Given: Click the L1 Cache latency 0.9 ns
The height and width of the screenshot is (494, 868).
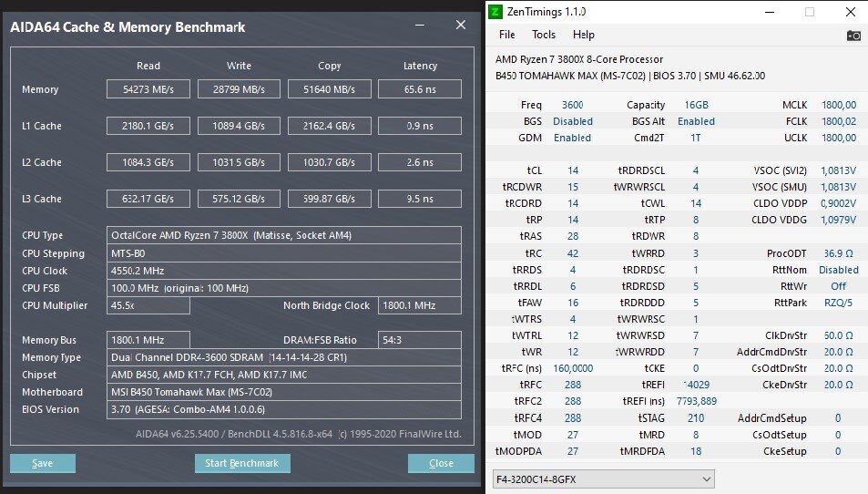Looking at the screenshot, I should click(420, 126).
